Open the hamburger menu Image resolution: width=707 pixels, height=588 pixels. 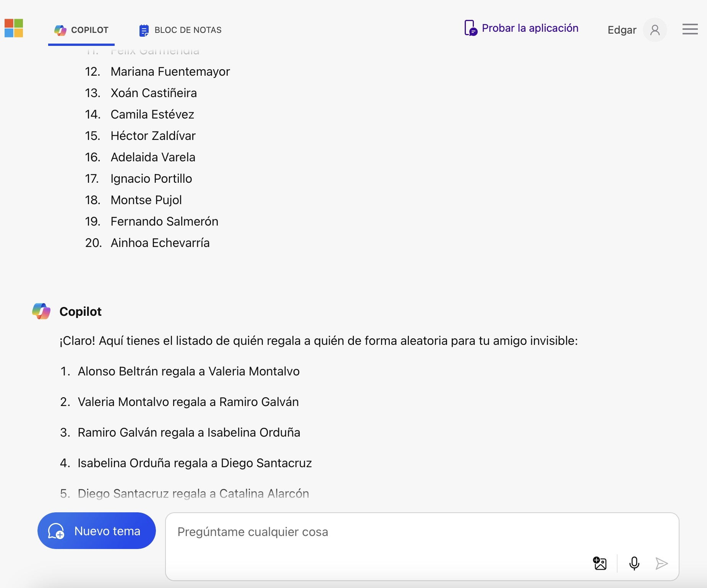tap(690, 29)
